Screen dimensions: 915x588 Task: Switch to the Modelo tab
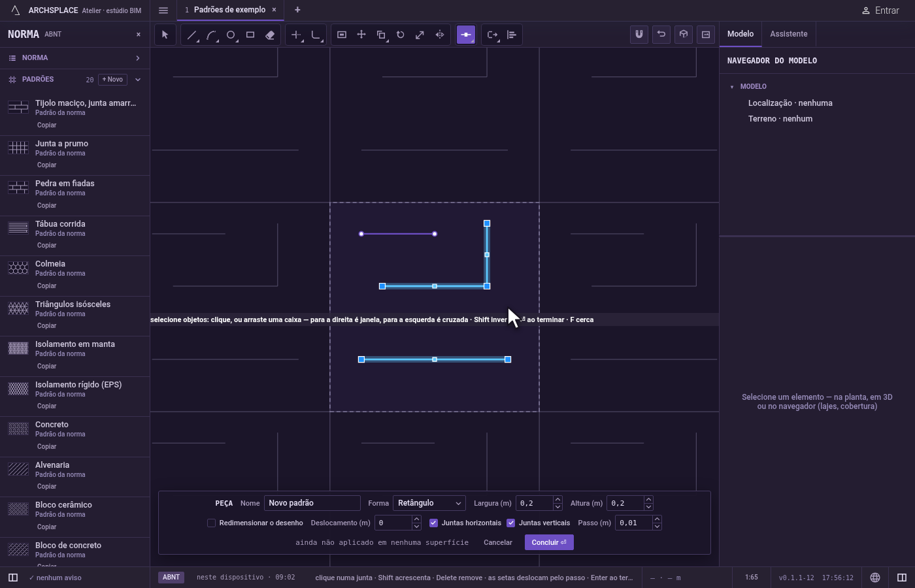(x=740, y=34)
